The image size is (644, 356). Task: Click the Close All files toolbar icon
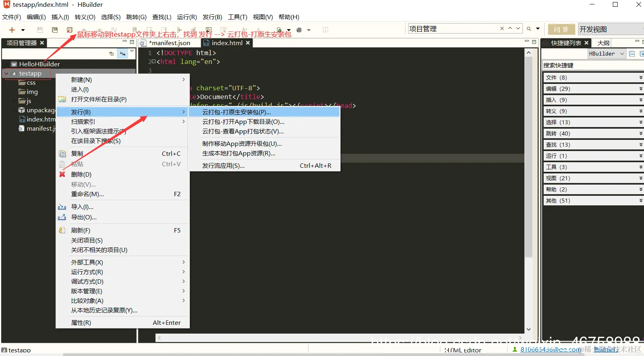point(70,30)
